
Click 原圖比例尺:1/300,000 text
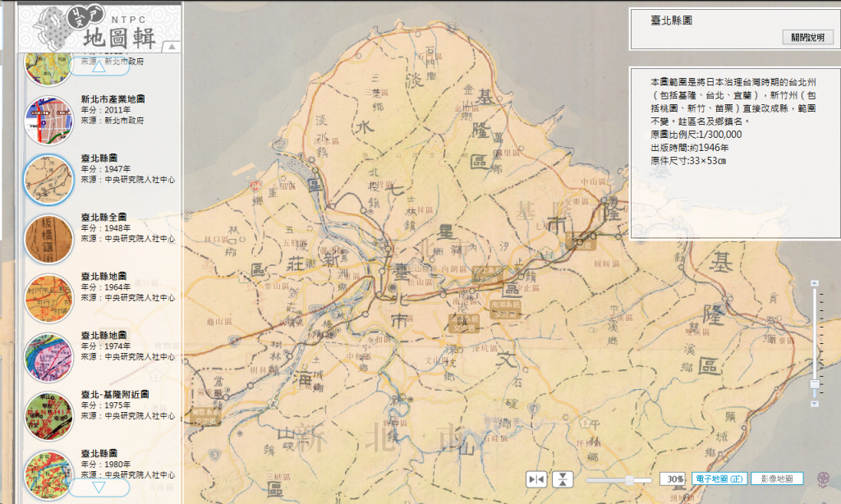pos(696,135)
